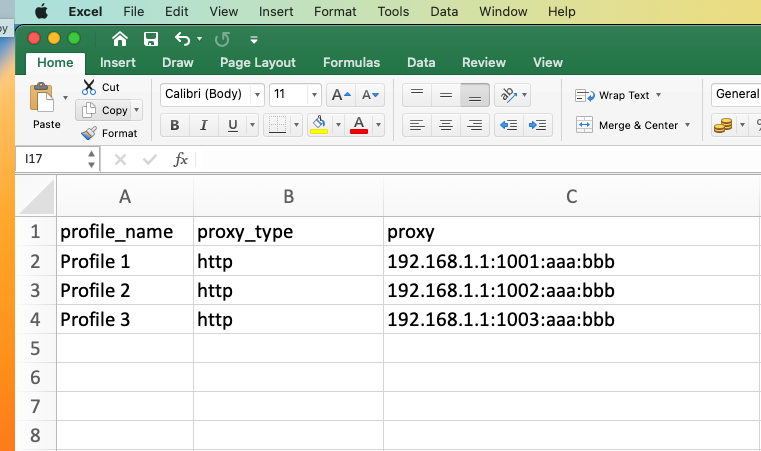Toggle underline formatting
761x451 pixels.
tap(232, 125)
